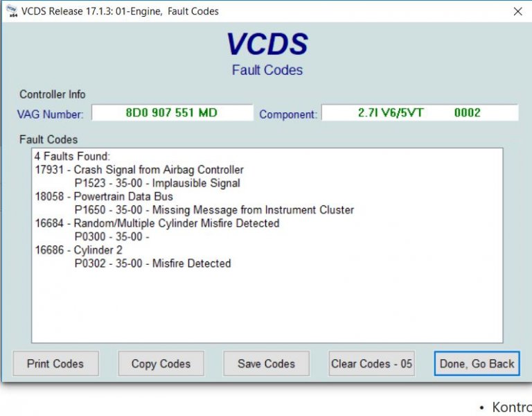The image size is (532, 416).
Task: Click the P0300 - 35-00 line
Action: click(112, 237)
